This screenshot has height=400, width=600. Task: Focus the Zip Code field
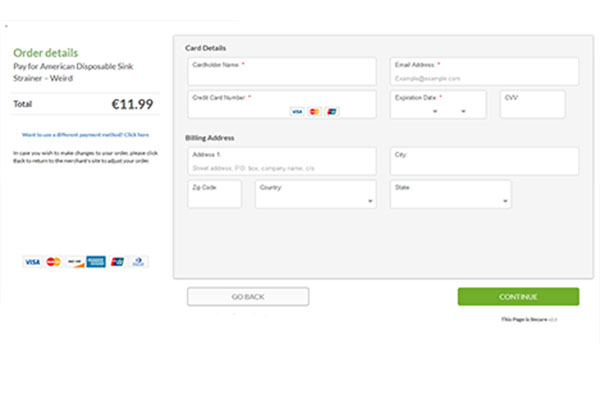point(214,195)
